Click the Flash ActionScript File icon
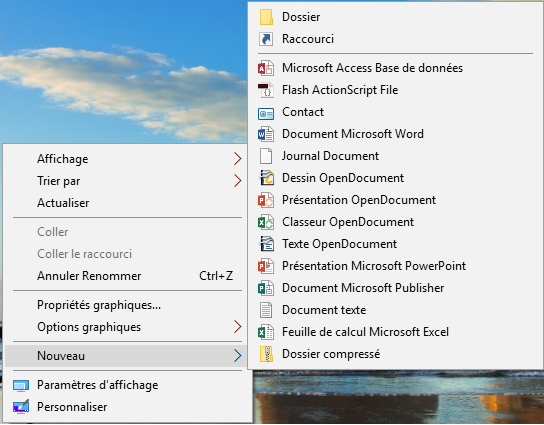Image resolution: width=544 pixels, height=425 pixels. coord(266,90)
